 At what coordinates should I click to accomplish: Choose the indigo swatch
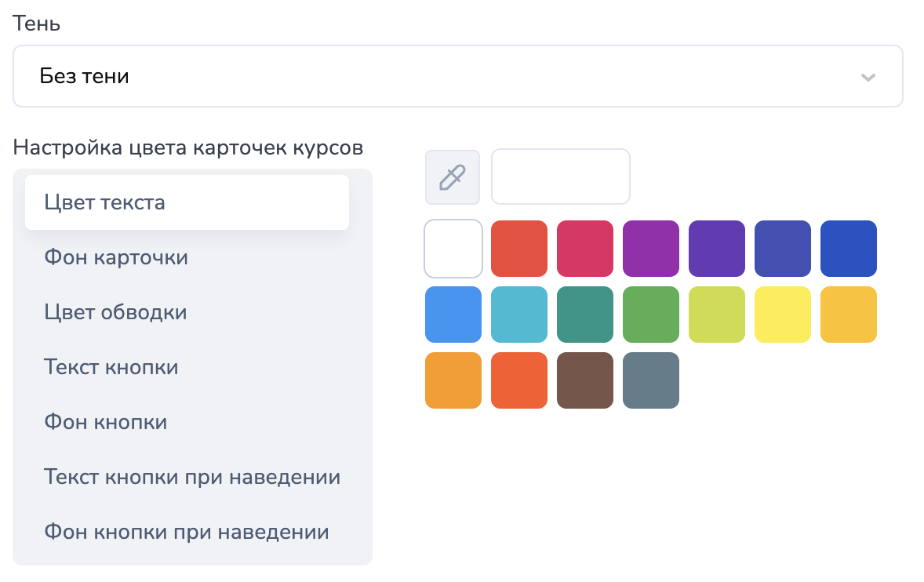[783, 249]
